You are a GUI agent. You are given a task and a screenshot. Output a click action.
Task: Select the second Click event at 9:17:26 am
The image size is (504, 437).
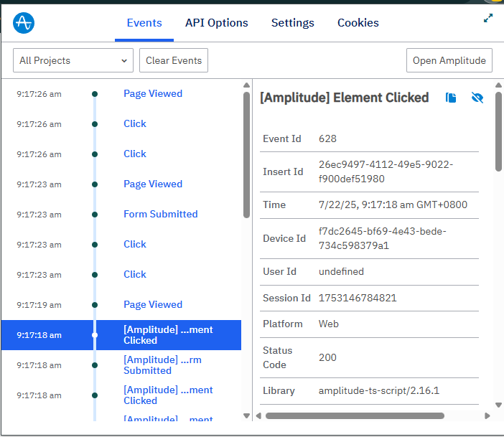point(121,154)
